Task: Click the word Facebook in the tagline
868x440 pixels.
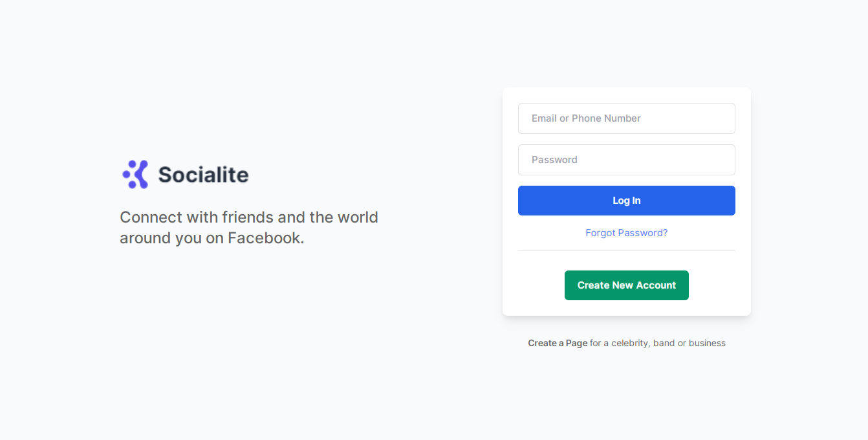Action: [x=265, y=238]
